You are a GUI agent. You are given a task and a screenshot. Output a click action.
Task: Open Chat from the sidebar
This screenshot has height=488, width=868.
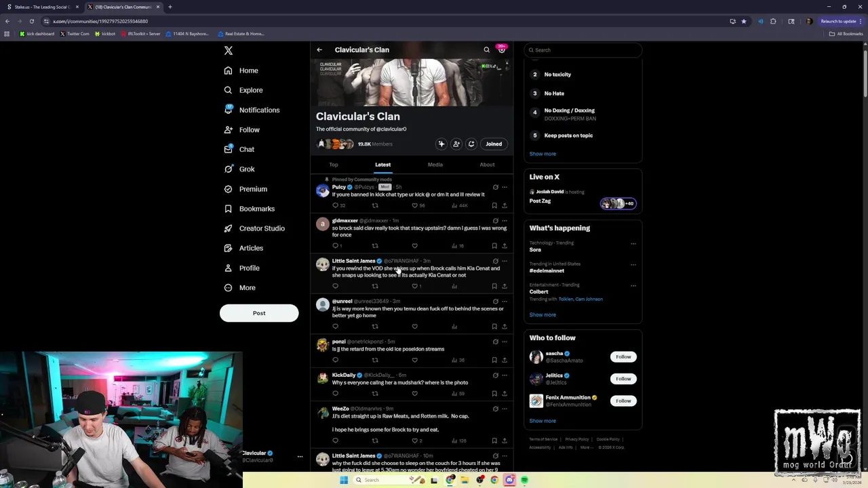coord(239,149)
